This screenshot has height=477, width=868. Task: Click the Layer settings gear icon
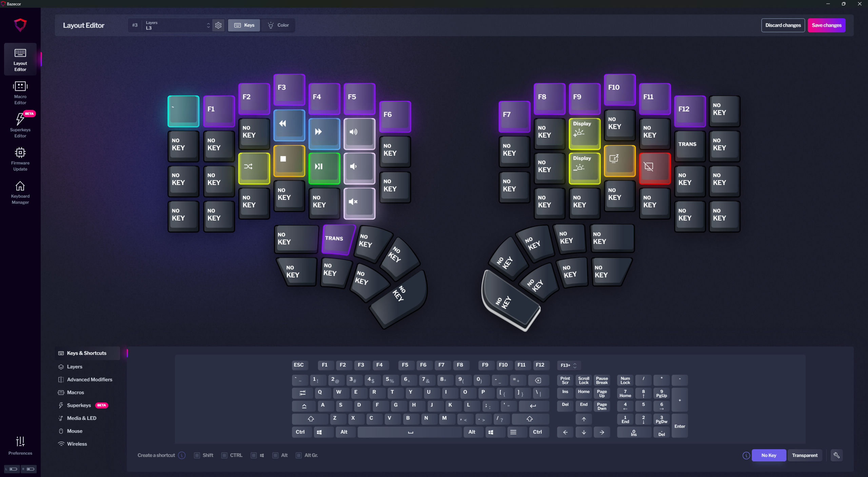[218, 25]
